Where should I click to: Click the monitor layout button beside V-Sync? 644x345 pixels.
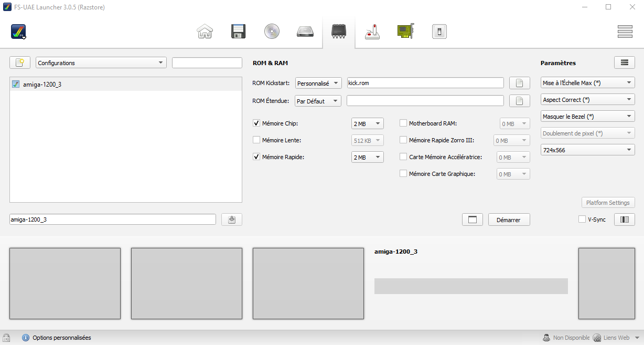click(x=625, y=219)
